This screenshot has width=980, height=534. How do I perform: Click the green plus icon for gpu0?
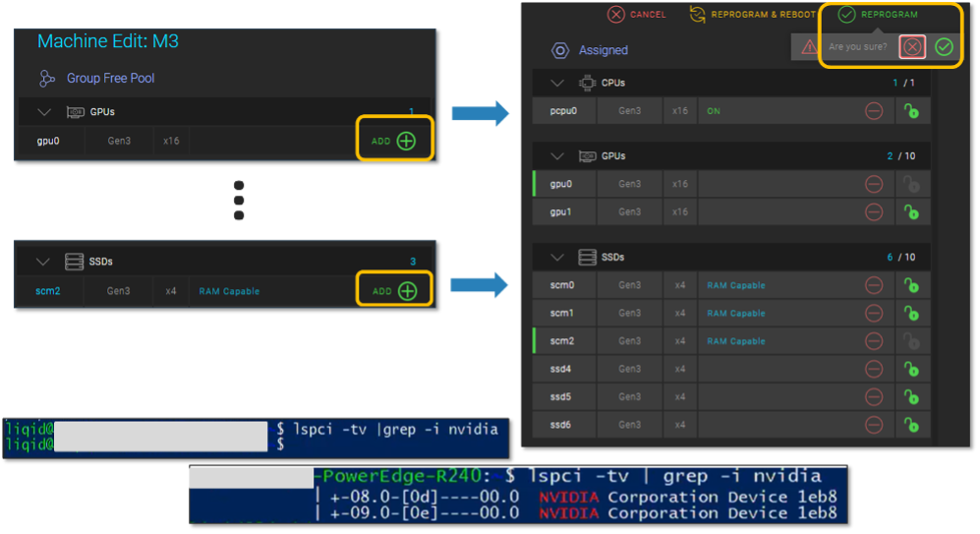[x=406, y=141]
